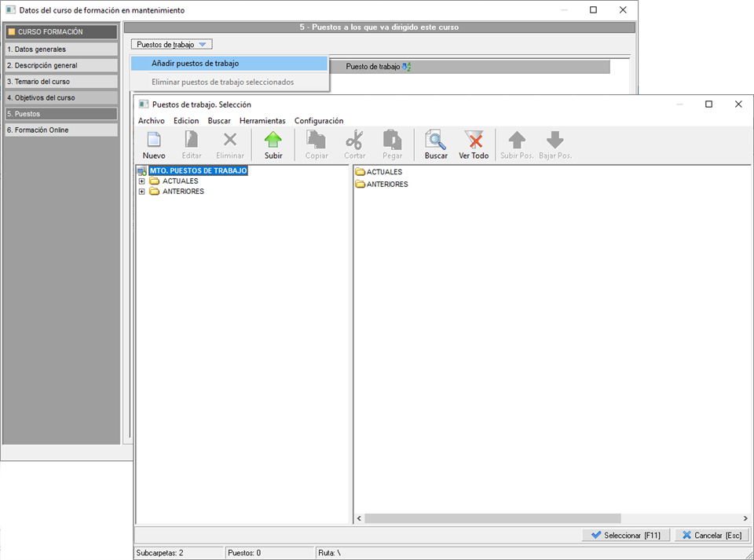
Task: Open search with the Buscar icon
Action: pyautogui.click(x=436, y=141)
